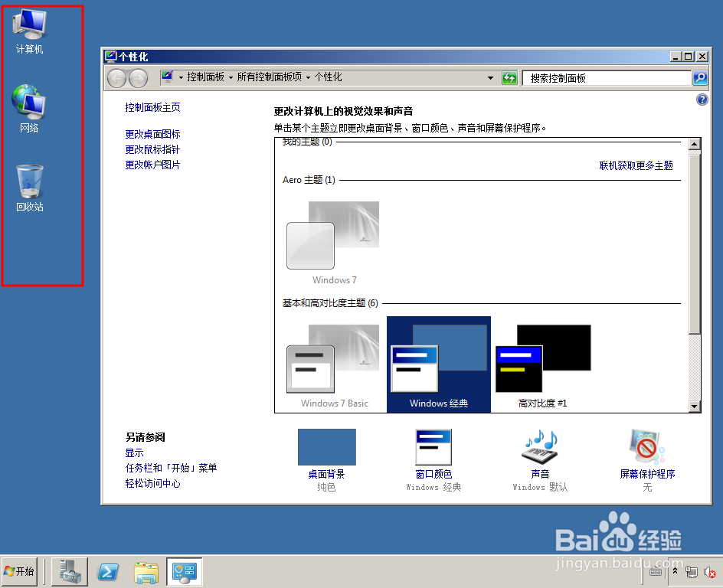This screenshot has width=723, height=588.
Task: Click 所有控制面板项 in the breadcrumb
Action: (x=270, y=77)
